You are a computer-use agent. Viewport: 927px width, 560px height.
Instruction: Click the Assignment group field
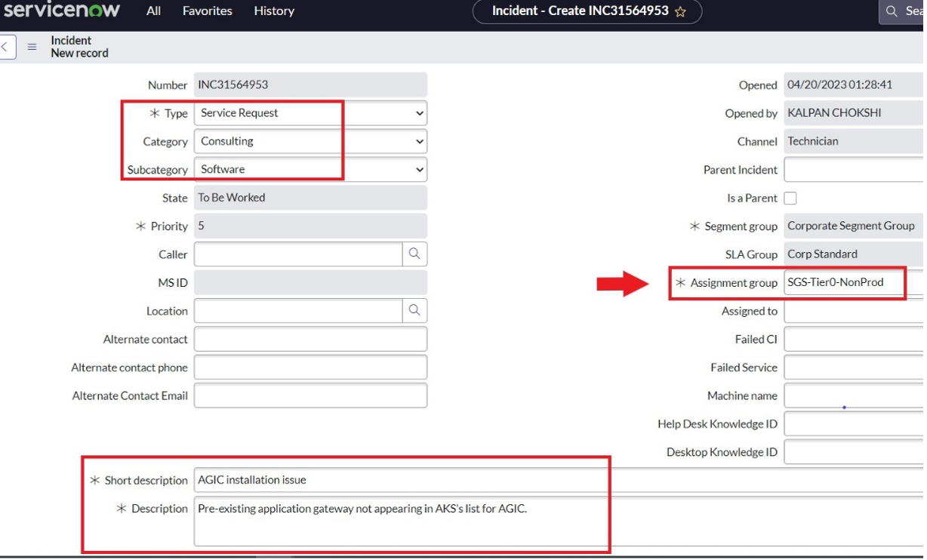tap(843, 282)
